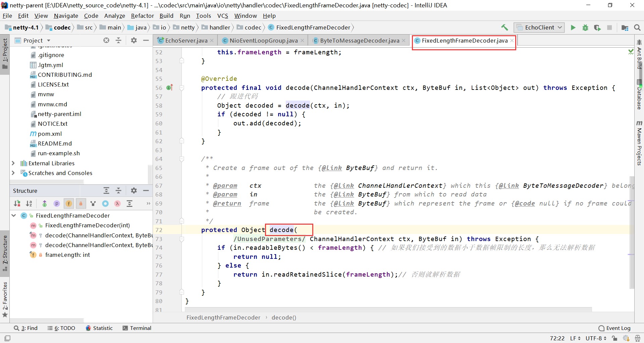Close the FixedLengthFrameDecoder.java tab
Image resolution: width=644 pixels, height=343 pixels.
pyautogui.click(x=512, y=41)
